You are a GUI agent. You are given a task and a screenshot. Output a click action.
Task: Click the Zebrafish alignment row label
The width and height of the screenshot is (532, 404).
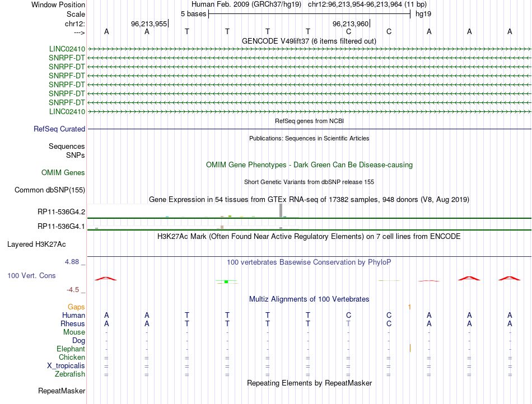[x=70, y=374]
